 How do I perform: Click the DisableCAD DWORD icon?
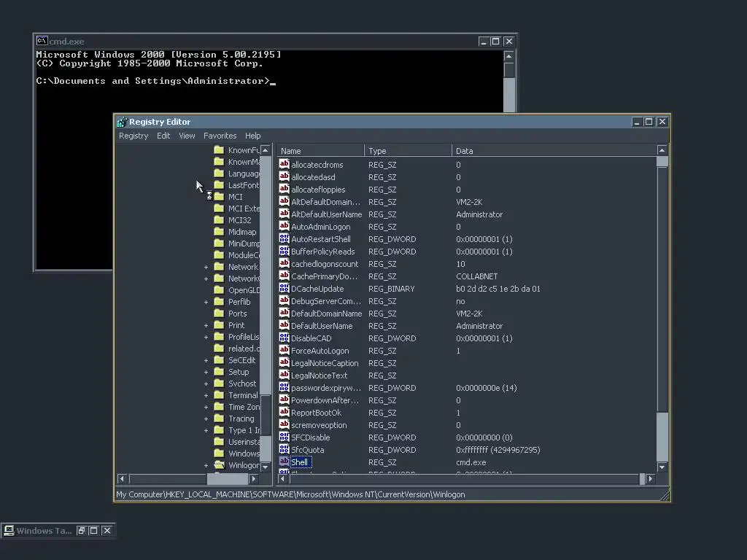point(284,338)
